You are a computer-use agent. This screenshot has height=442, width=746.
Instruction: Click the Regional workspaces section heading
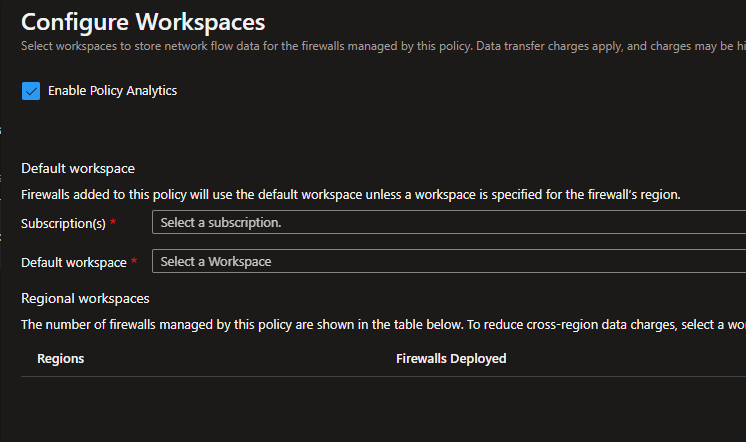[85, 298]
